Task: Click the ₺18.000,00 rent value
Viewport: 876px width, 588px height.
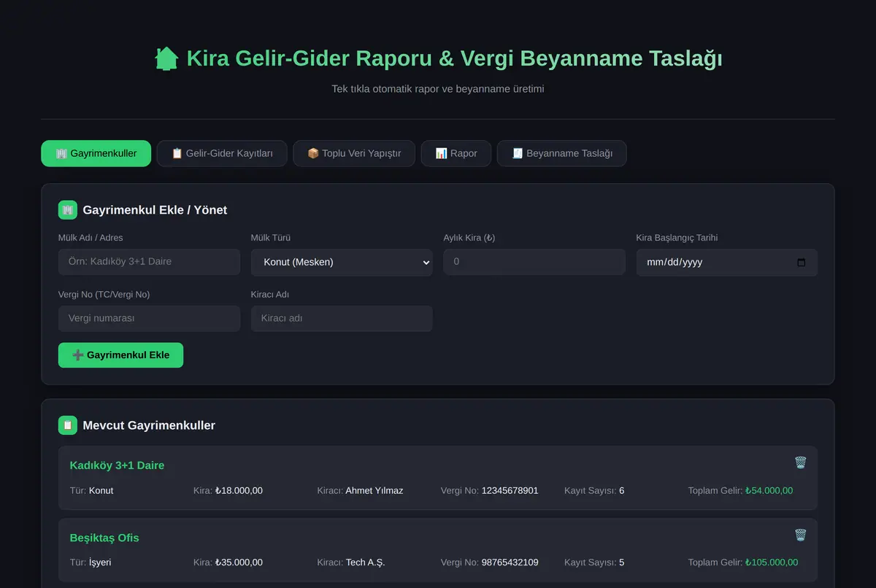Action: (239, 491)
